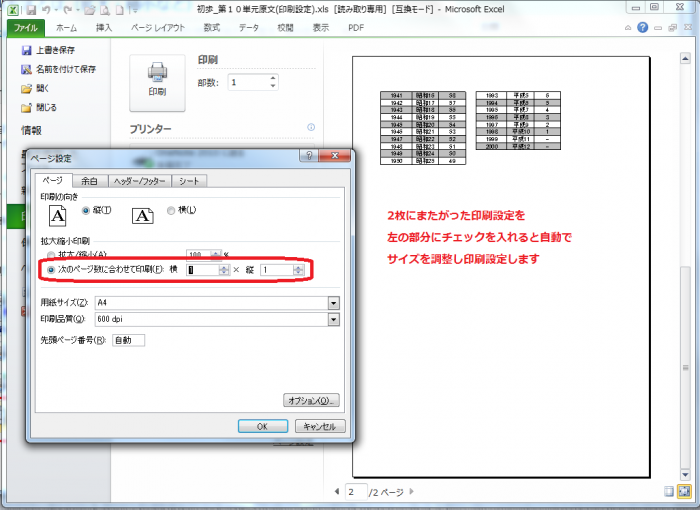
Task: Select fit to pages radio button 次のページ数に合わせて印刷
Action: coord(51,270)
